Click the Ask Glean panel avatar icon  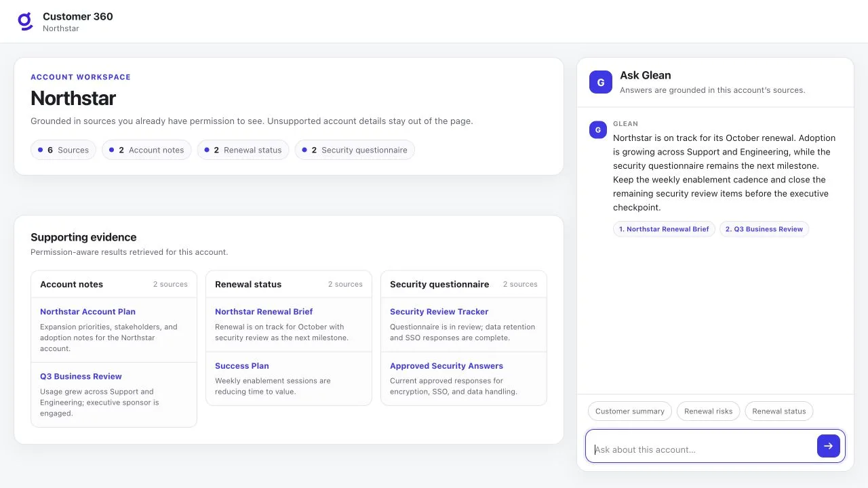(x=601, y=82)
